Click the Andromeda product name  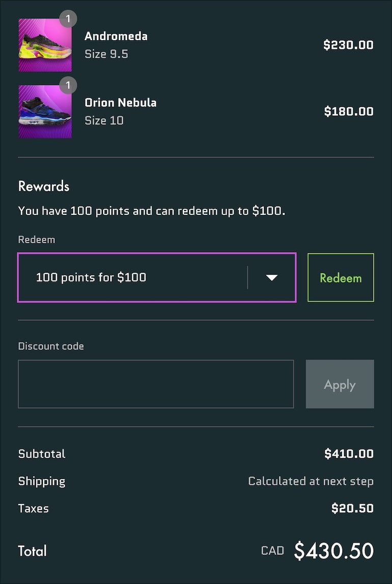click(x=116, y=36)
